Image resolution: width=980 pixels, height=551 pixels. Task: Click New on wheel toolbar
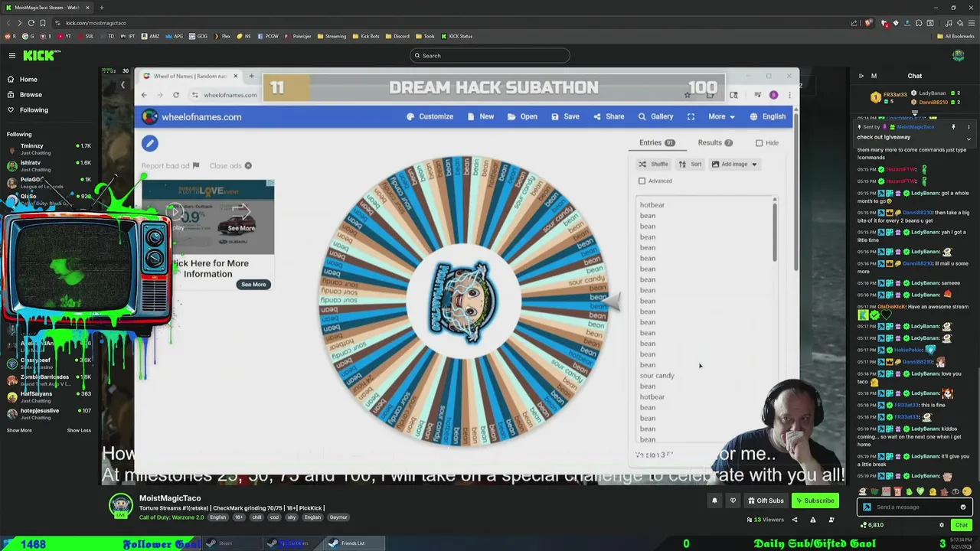(x=480, y=116)
